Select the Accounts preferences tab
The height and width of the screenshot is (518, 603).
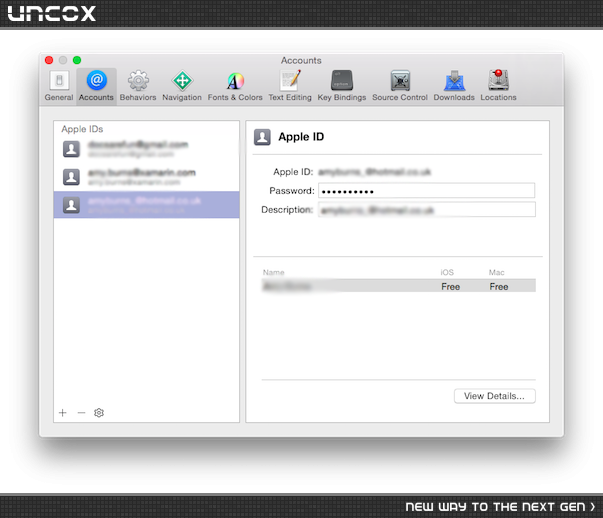click(96, 86)
